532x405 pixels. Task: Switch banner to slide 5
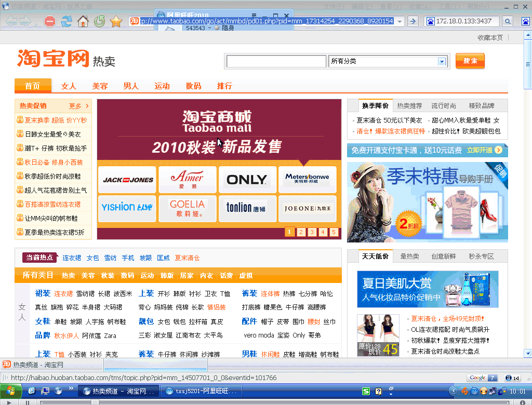pos(334,232)
